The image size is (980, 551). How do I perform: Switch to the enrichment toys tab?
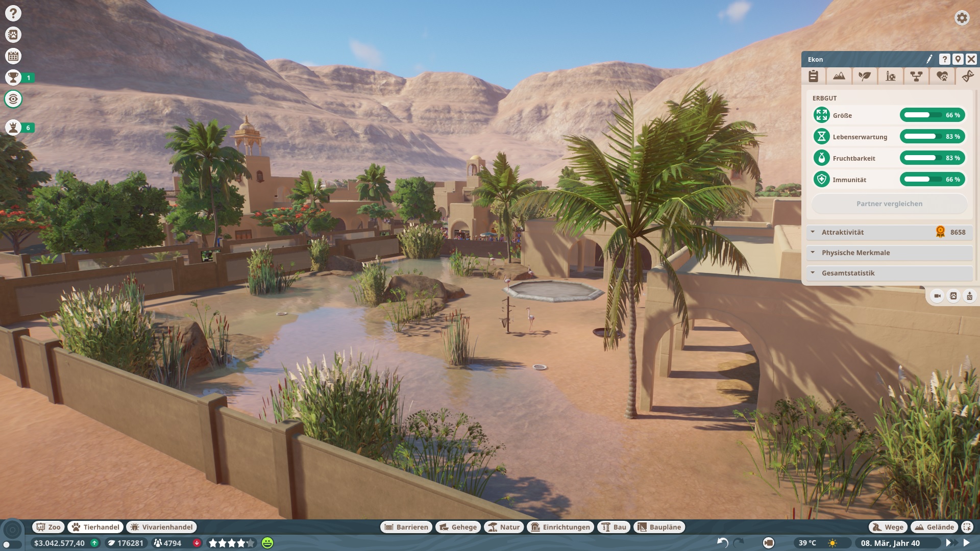[x=891, y=76]
